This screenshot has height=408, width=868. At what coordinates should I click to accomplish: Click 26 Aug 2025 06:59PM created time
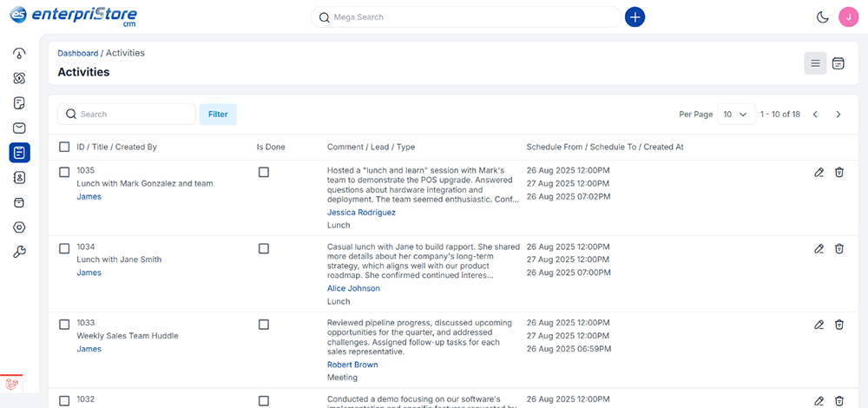tap(569, 349)
